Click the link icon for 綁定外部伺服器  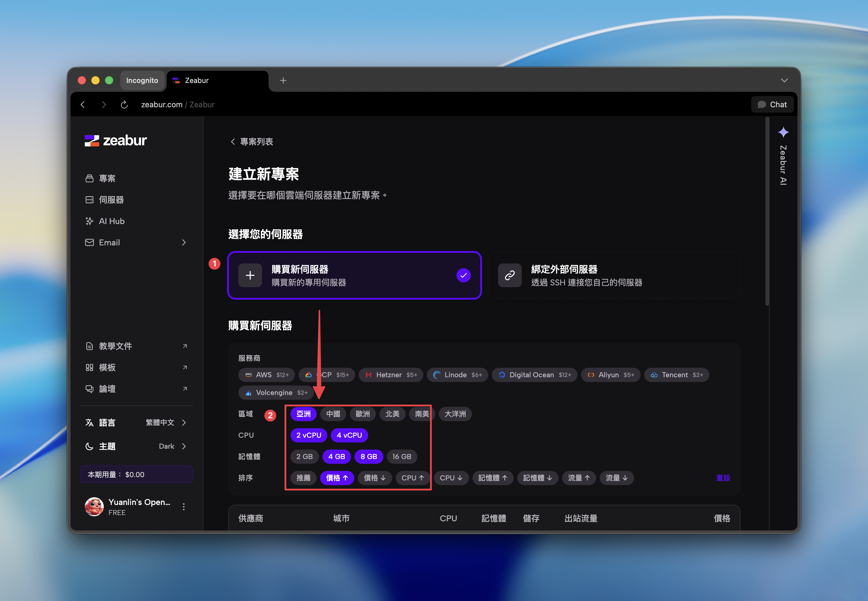510,275
